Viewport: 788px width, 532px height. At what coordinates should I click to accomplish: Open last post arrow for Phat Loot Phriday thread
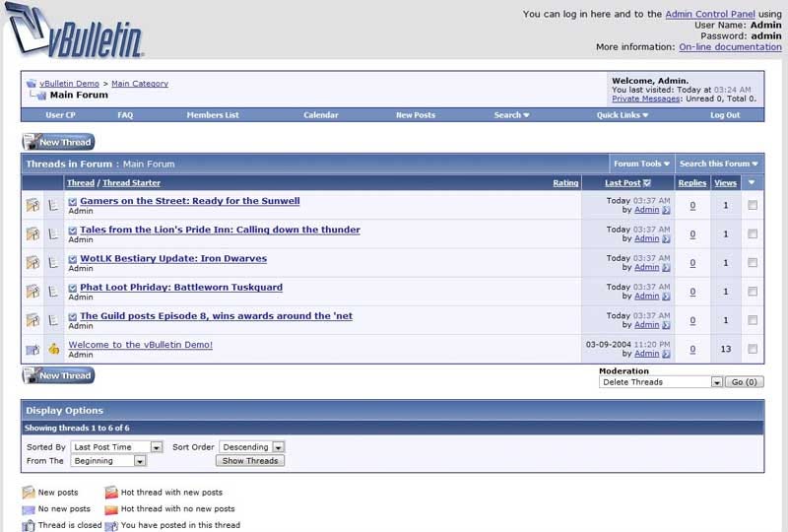click(x=666, y=297)
